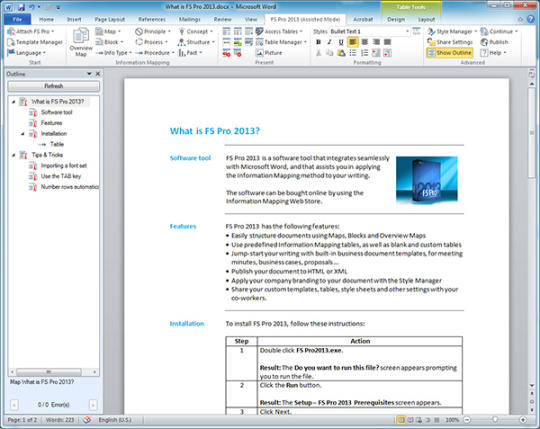
Task: Click proofing status icon in status bar
Action: click(x=87, y=420)
